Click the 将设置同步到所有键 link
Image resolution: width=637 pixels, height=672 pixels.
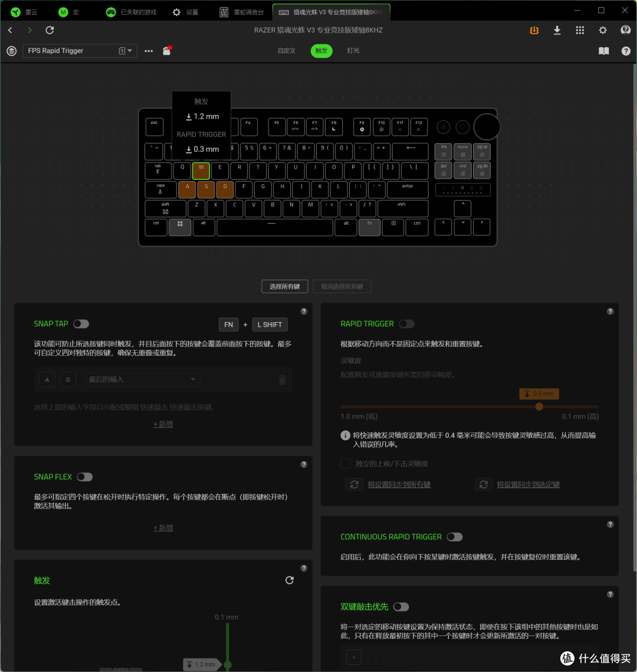pos(399,484)
